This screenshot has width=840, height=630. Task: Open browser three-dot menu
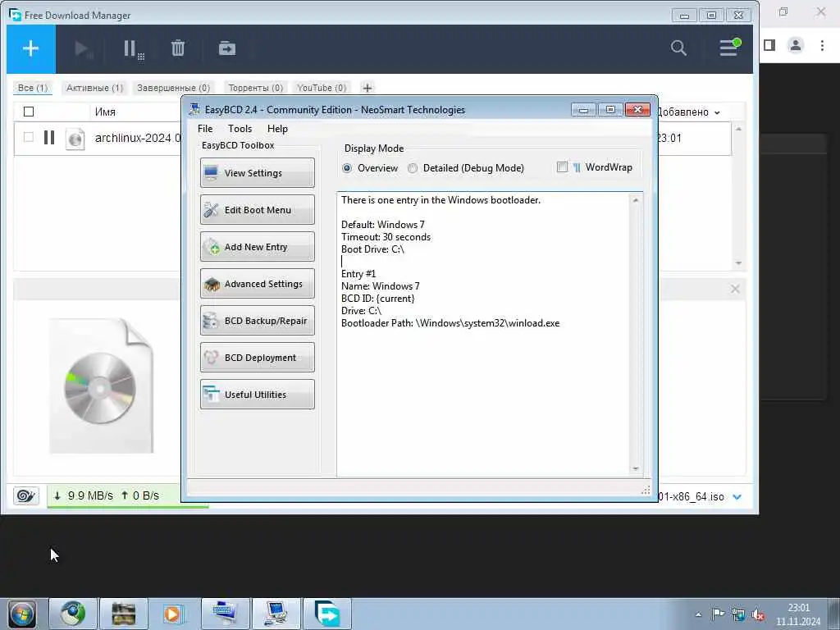point(822,45)
